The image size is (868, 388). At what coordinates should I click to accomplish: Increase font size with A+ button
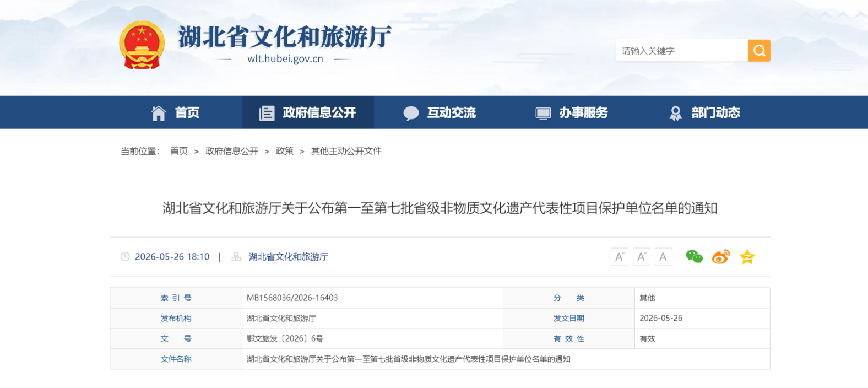tap(620, 257)
